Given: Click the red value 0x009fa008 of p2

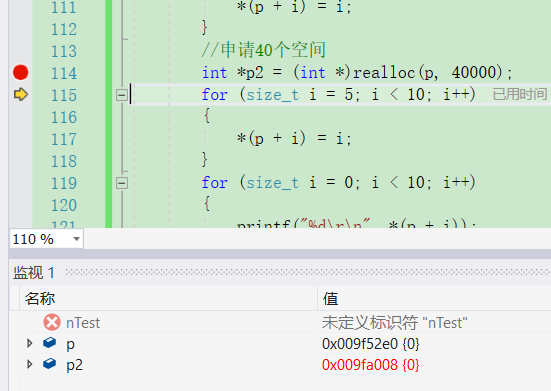Looking at the screenshot, I should click(x=371, y=365).
